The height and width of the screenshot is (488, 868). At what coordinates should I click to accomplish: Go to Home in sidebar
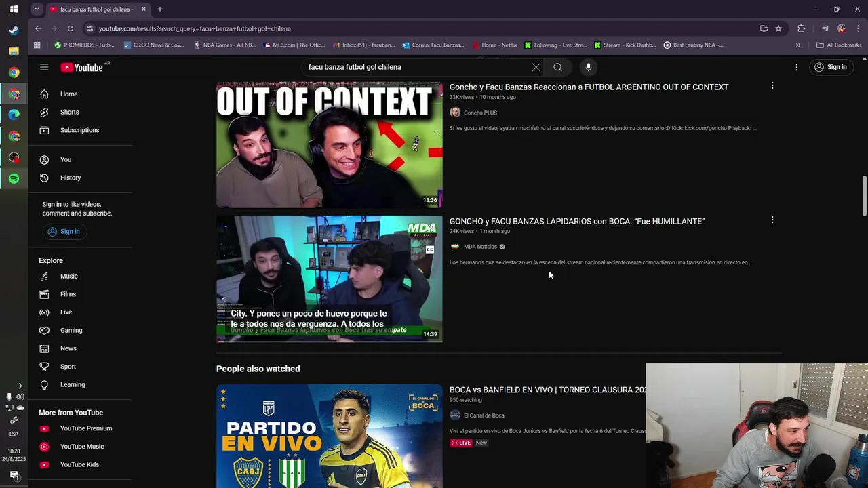pos(68,94)
